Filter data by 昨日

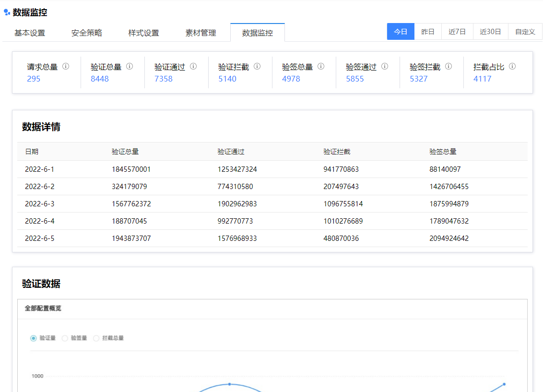[x=428, y=32]
